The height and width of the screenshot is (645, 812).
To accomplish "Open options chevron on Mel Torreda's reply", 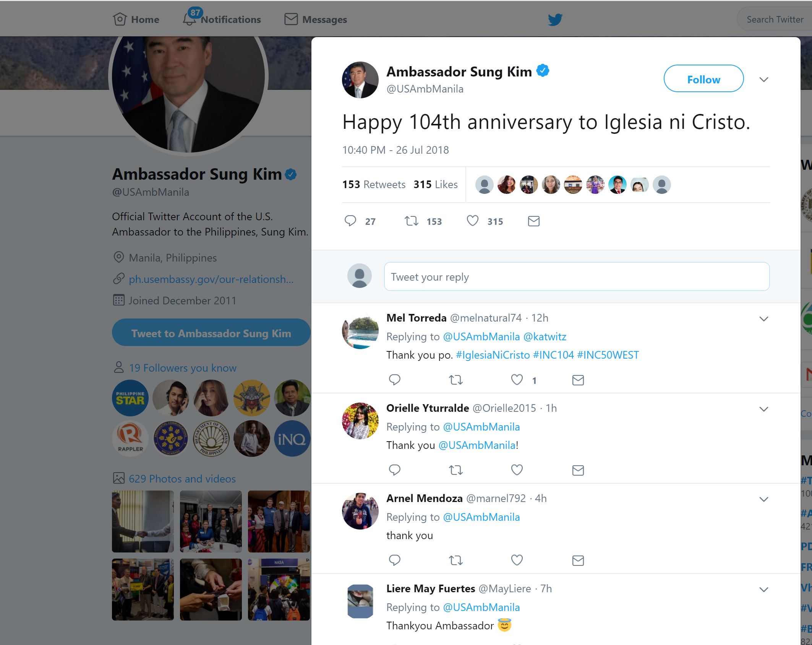I will pyautogui.click(x=763, y=319).
